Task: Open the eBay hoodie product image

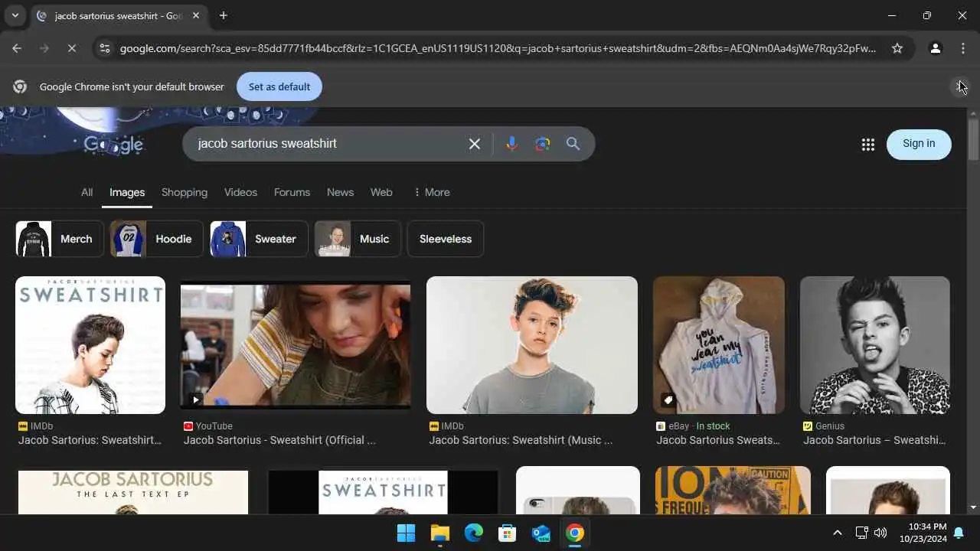Action: (x=719, y=345)
